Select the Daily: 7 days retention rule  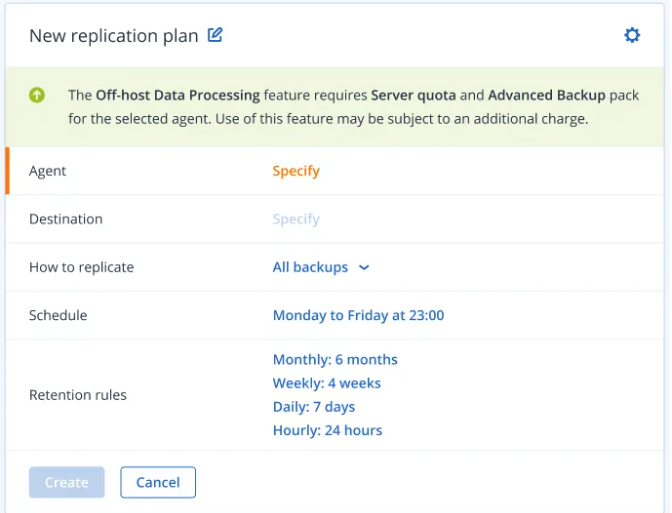click(x=313, y=407)
